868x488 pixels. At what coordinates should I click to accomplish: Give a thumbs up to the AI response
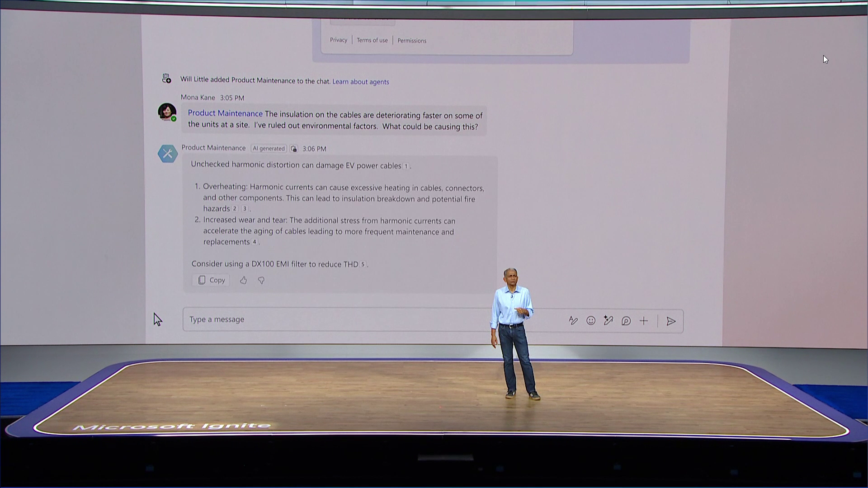tap(243, 280)
